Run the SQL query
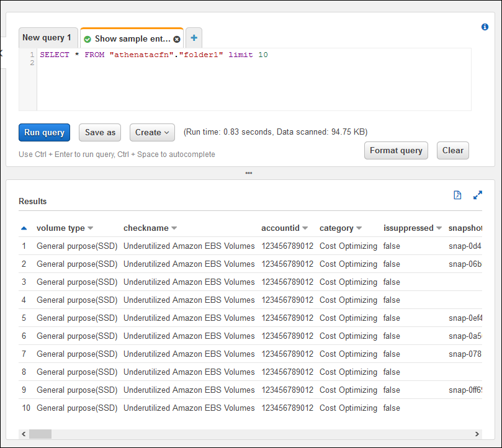This screenshot has height=448, width=502. tap(44, 132)
